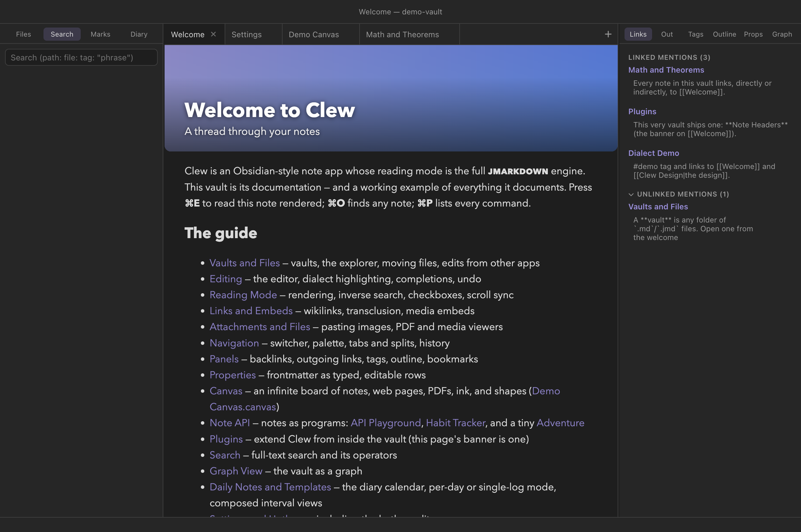Open Plugins linked mention in sidebar
This screenshot has height=532, width=801.
(x=642, y=112)
